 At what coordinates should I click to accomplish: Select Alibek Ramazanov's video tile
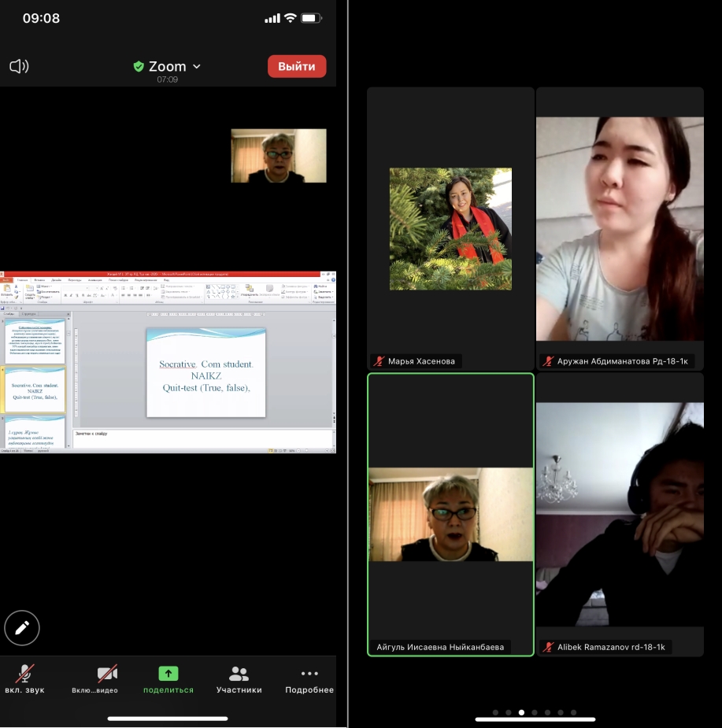click(620, 514)
